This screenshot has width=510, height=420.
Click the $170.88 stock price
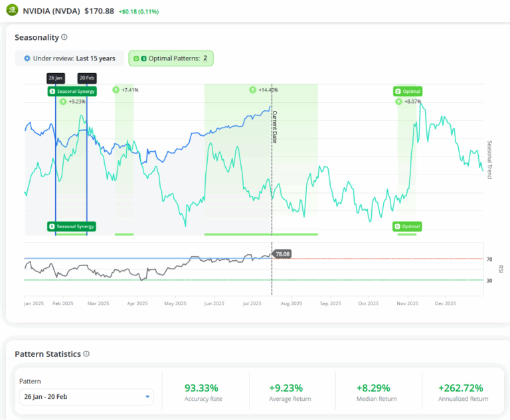[x=99, y=11]
